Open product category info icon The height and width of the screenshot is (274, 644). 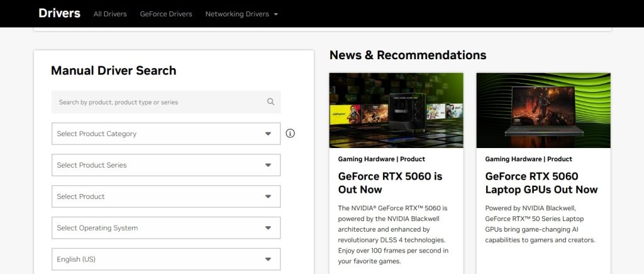pos(290,134)
